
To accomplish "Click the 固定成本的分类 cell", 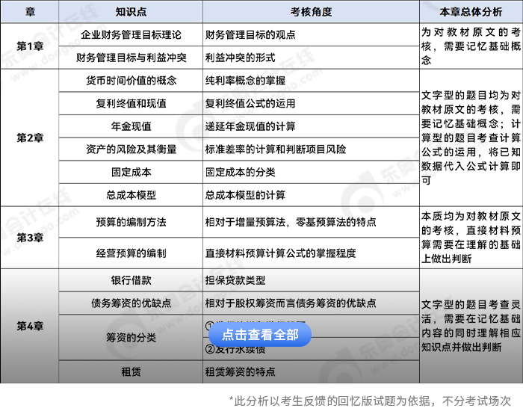I will [240, 172].
